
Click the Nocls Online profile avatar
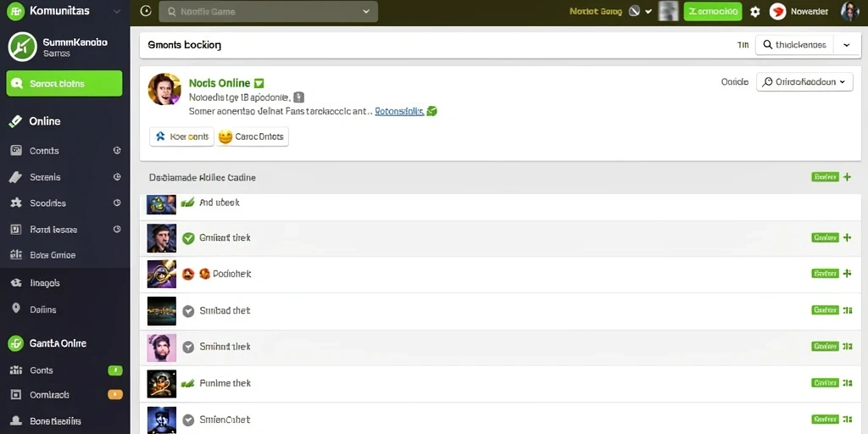164,89
